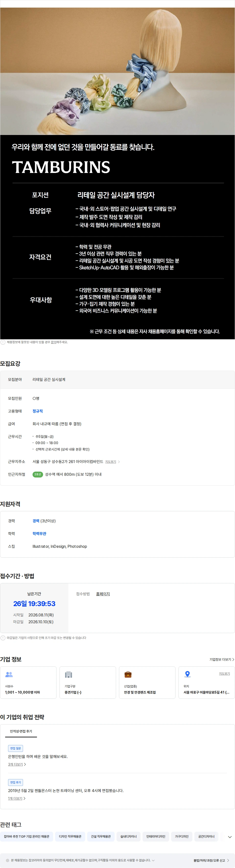The width and height of the screenshot is (235, 868).
Task: Click the chevron beside work address 지도보기
Action: coord(119,462)
